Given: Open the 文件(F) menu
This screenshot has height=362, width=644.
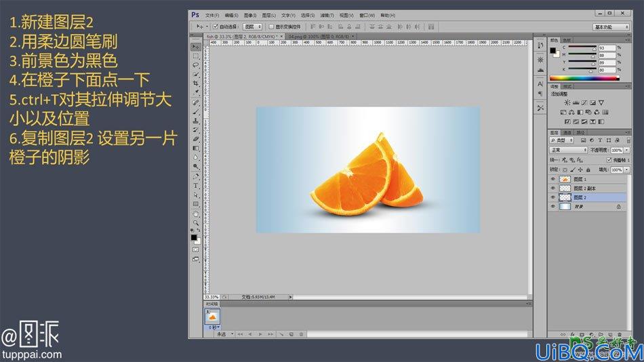Looking at the screenshot, I should [x=212, y=15].
